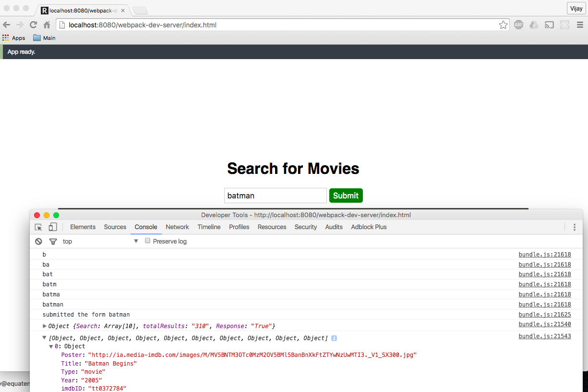The image size is (588, 392).
Task: Click the Google Drive extension icon
Action: point(534,25)
